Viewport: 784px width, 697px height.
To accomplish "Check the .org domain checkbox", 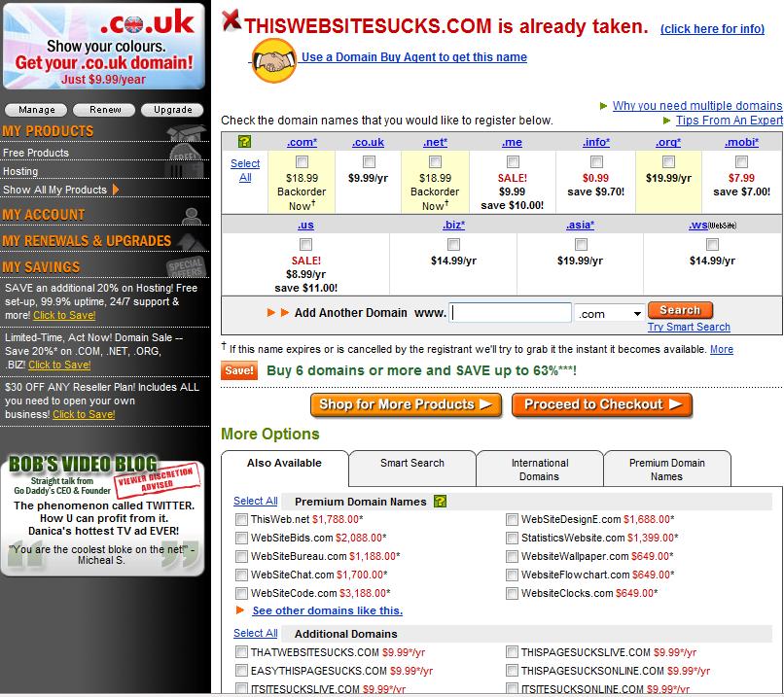I will (x=668, y=162).
